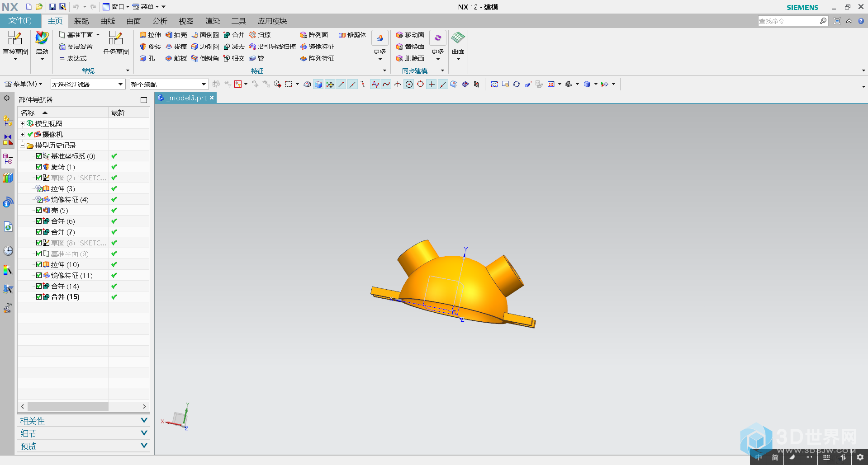Select the 阵列面 (Pattern Face) tool
868x465 pixels.
coord(314,35)
